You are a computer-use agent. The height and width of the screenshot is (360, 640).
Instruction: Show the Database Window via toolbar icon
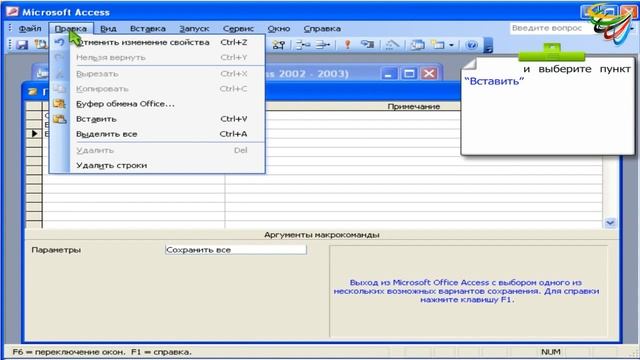click(x=418, y=44)
